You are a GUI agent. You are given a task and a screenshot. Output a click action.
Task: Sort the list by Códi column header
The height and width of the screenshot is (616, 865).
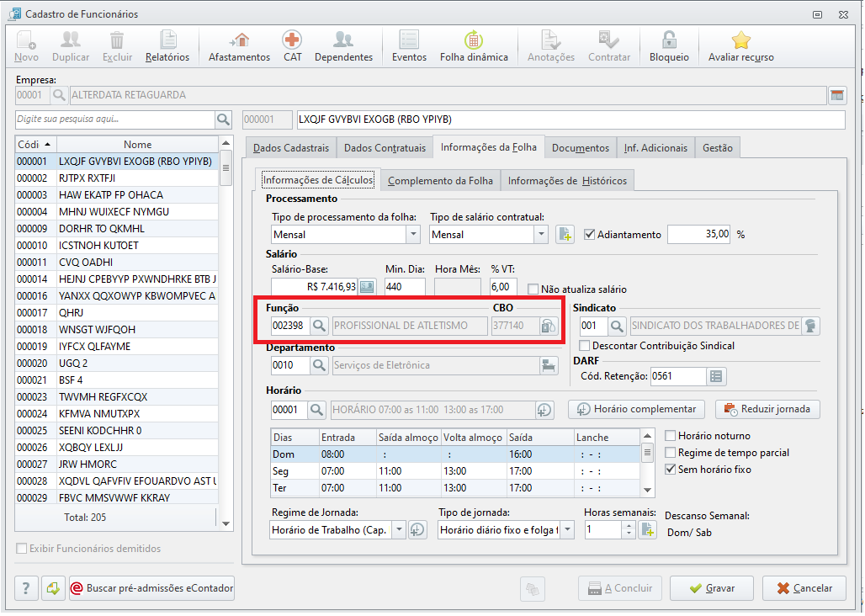35,145
